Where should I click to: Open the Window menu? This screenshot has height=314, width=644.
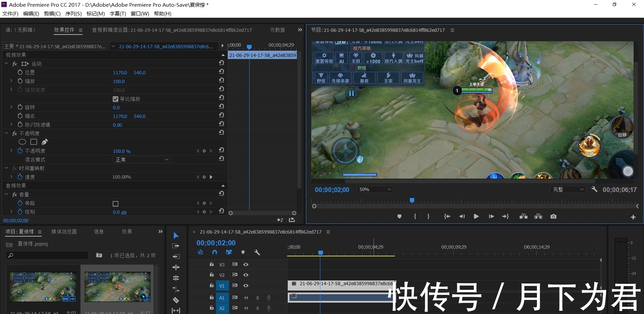(x=140, y=13)
